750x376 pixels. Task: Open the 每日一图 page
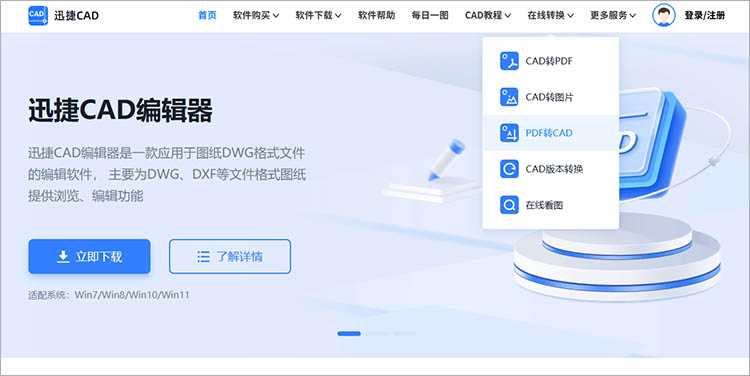pyautogui.click(x=430, y=15)
